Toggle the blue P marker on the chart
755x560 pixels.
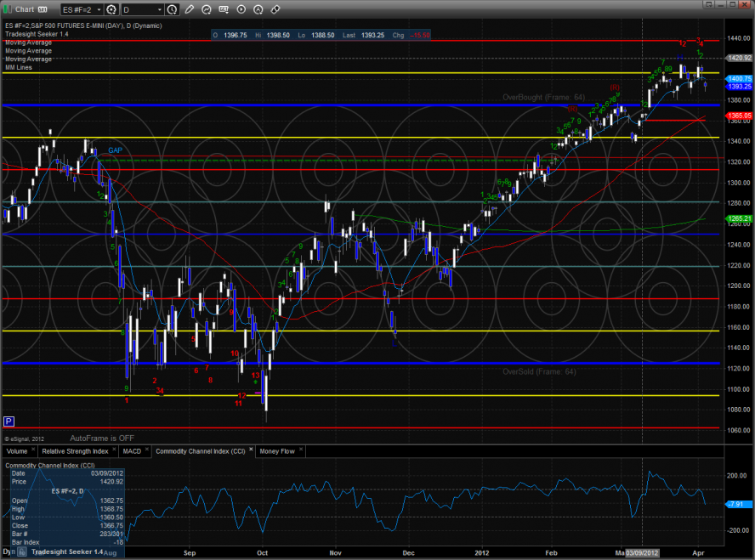[9, 421]
